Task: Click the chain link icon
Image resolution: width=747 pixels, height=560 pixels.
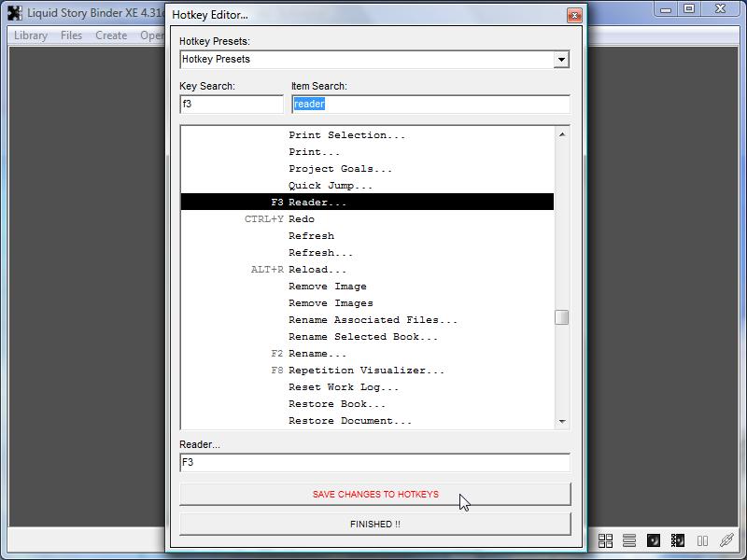Action: pyautogui.click(x=726, y=540)
